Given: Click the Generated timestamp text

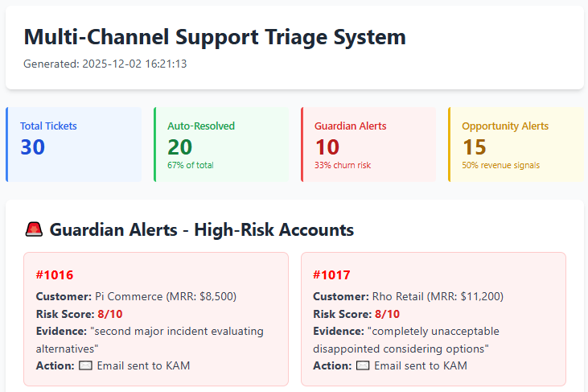Looking at the screenshot, I should (x=105, y=64).
